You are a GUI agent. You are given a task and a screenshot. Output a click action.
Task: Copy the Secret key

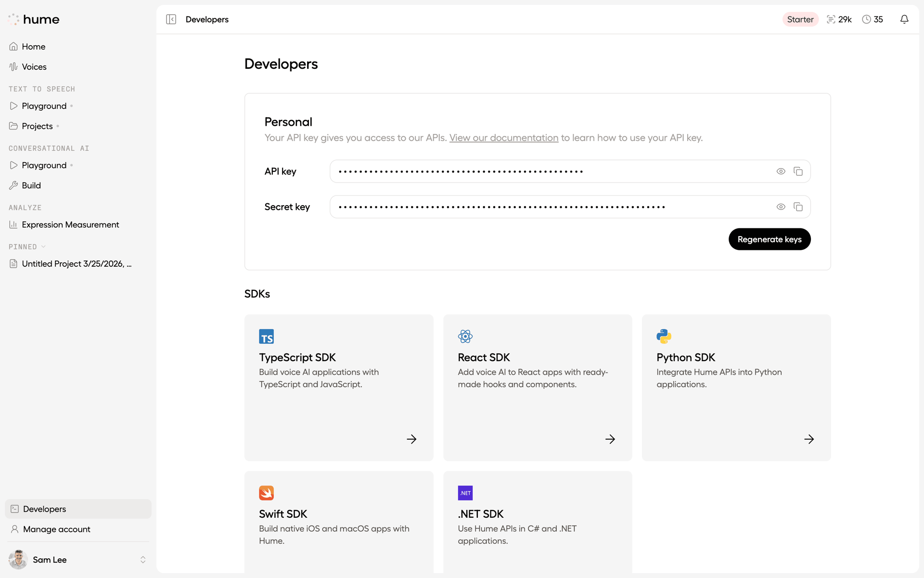click(x=798, y=207)
